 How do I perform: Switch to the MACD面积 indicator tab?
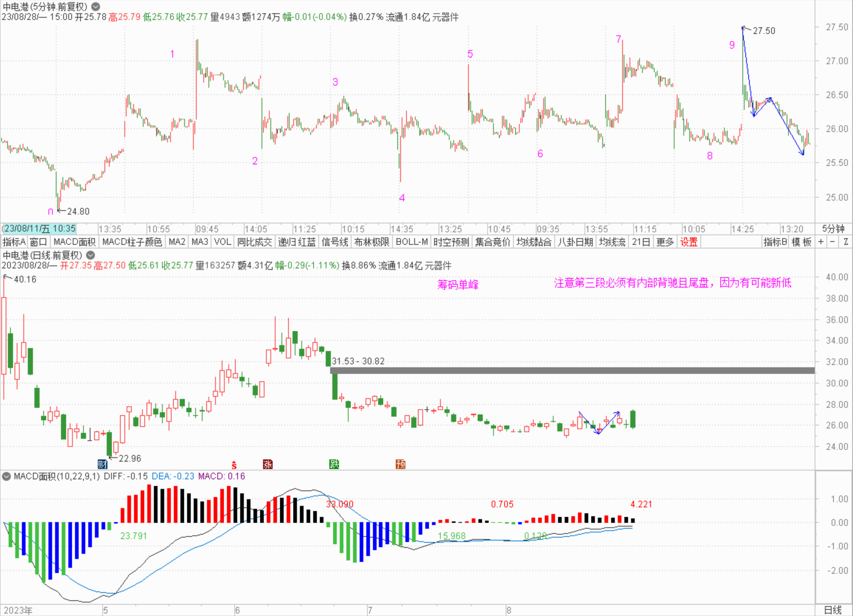tap(74, 242)
